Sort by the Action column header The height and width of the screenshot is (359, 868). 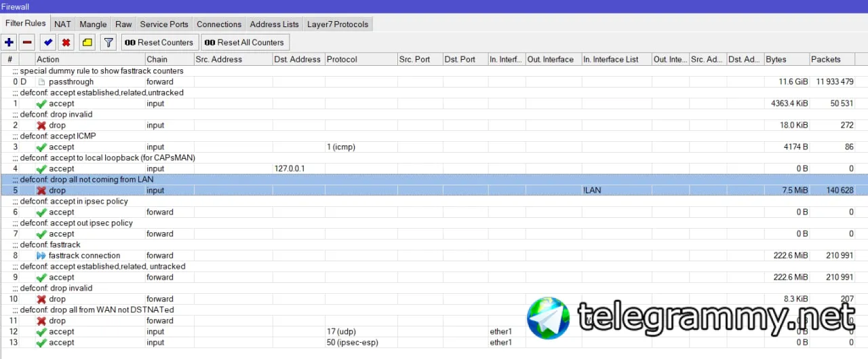point(90,59)
